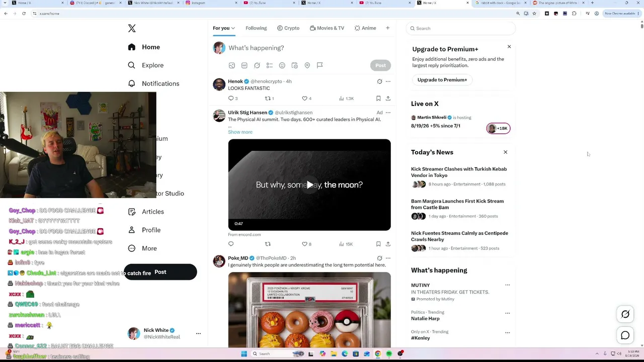
Task: Switch to the Following tab
Action: coord(256,28)
